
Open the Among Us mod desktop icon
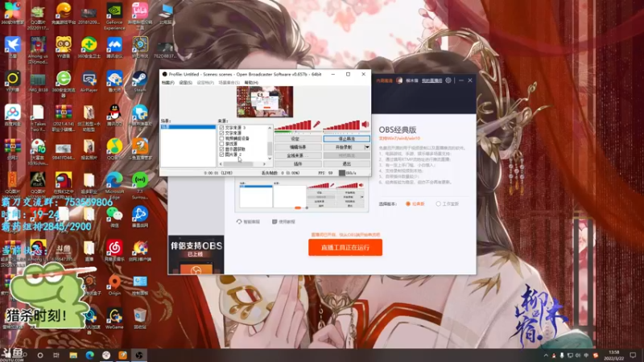tap(38, 50)
